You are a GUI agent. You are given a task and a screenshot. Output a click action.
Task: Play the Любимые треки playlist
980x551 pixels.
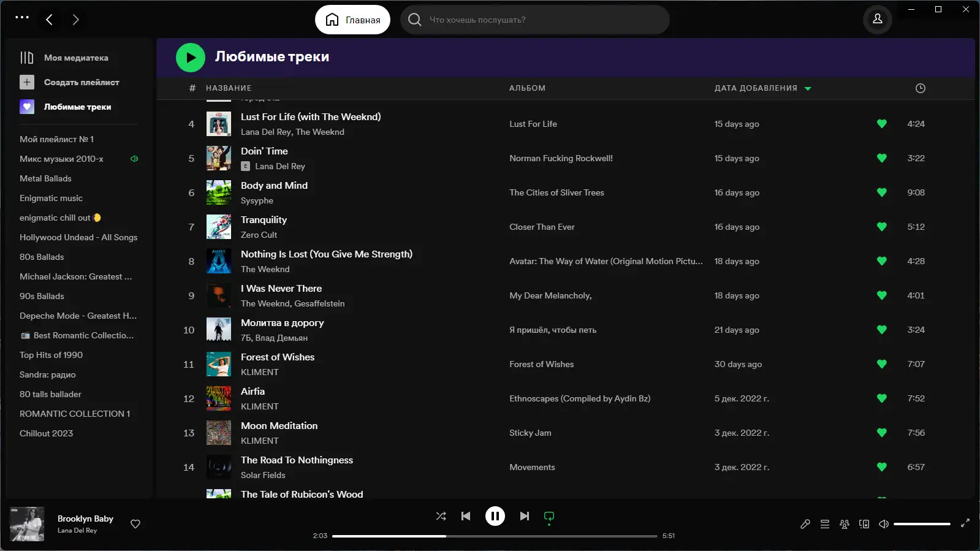click(191, 58)
